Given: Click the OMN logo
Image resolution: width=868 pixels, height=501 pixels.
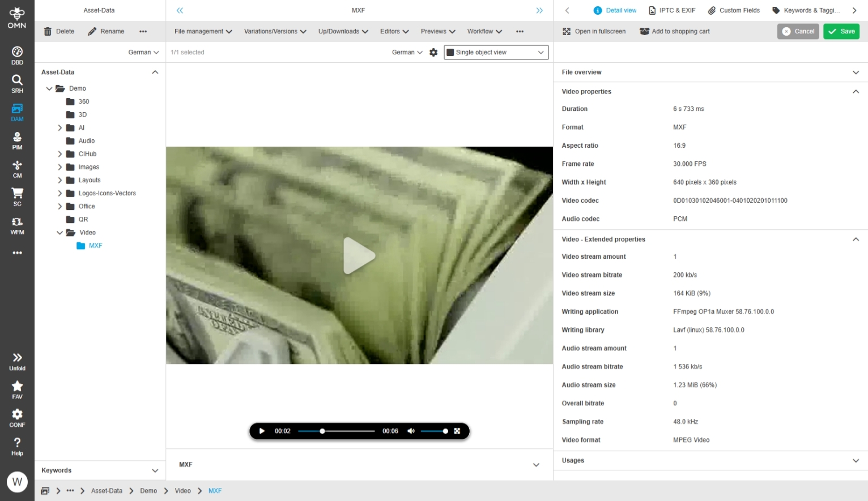Looking at the screenshot, I should click(x=17, y=18).
